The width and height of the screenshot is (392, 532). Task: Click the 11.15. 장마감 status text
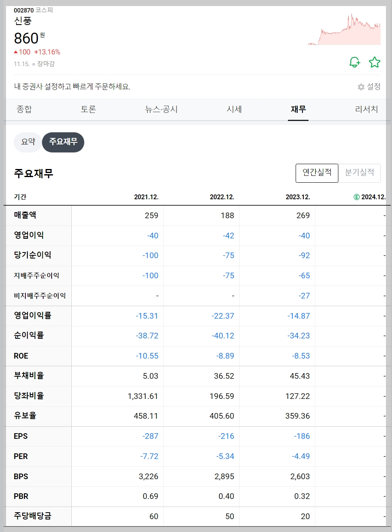click(34, 64)
